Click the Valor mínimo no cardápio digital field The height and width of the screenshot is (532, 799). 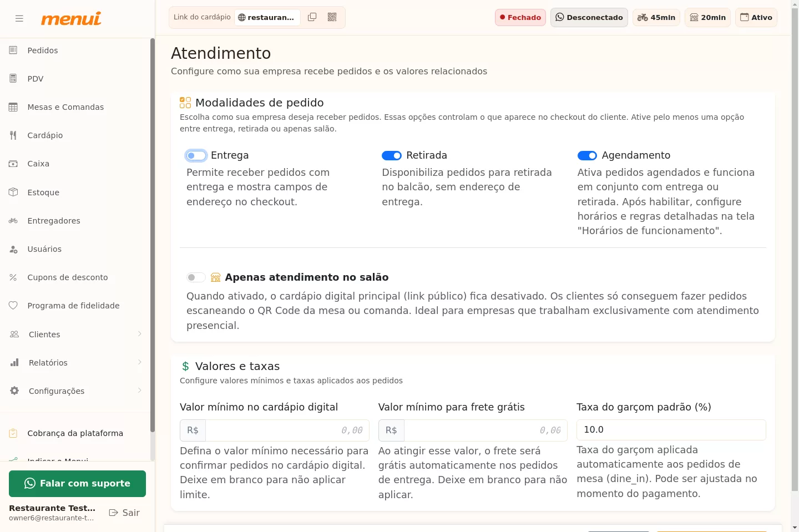pos(287,430)
